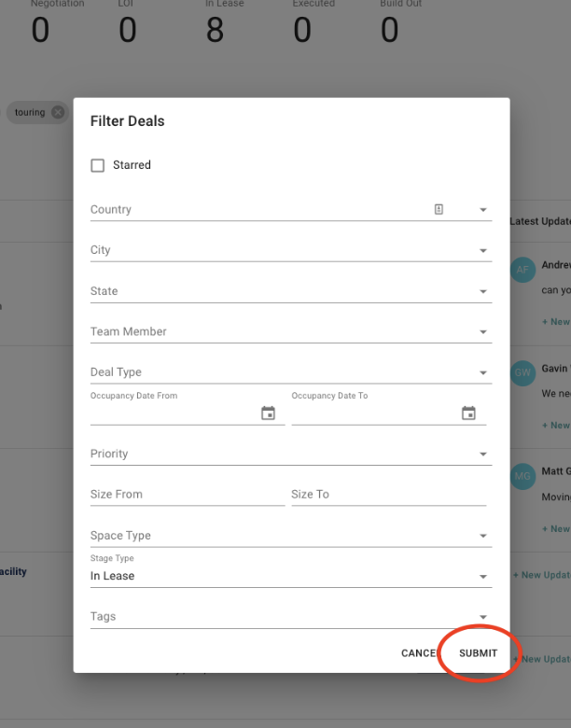Open the Country dropdown arrow

tap(482, 210)
